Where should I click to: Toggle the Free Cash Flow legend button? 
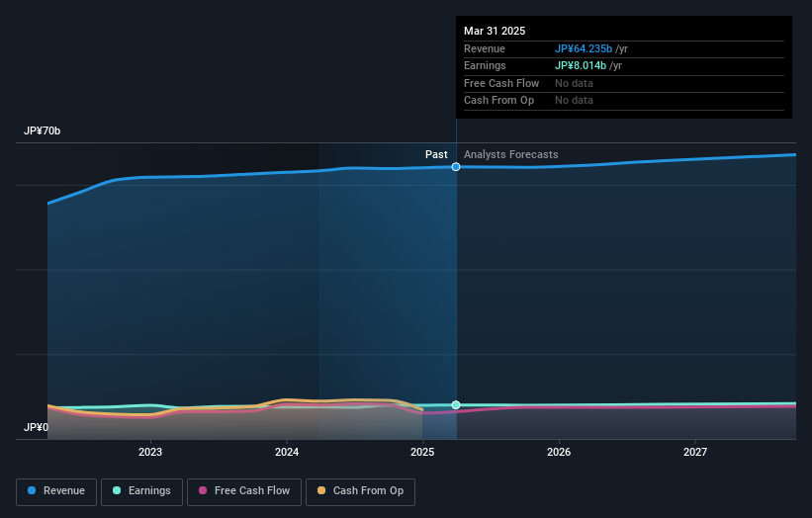(244, 491)
